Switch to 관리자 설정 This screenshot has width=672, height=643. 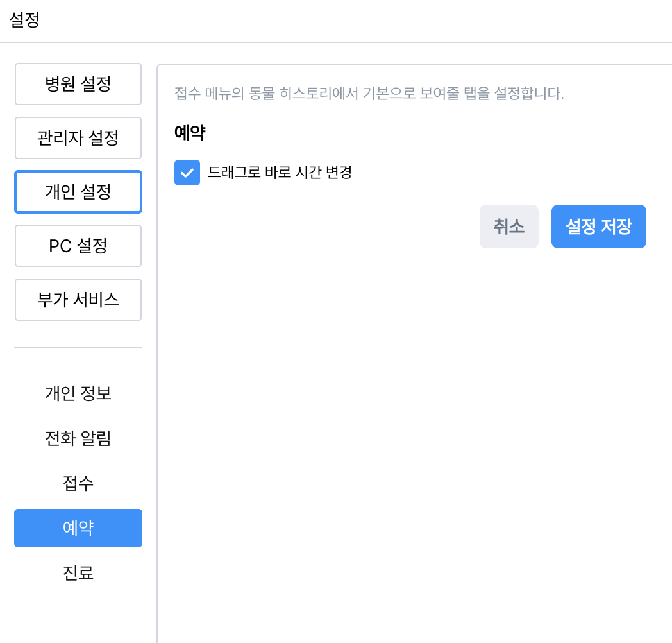78,138
